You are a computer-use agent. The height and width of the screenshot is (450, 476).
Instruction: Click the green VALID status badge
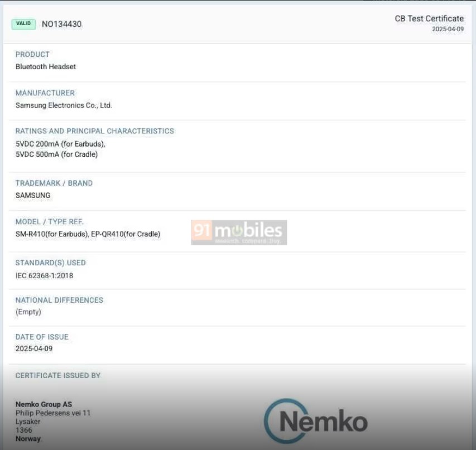[x=23, y=24]
